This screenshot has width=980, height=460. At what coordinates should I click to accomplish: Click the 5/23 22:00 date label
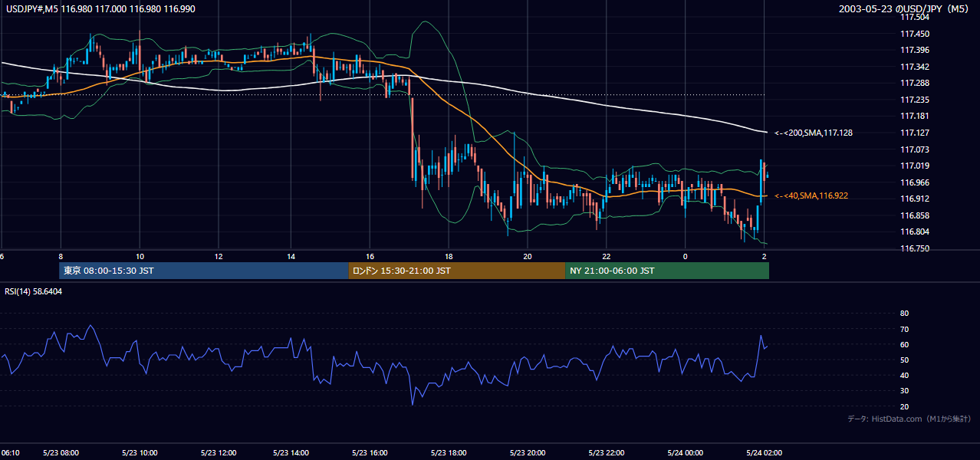(x=606, y=452)
